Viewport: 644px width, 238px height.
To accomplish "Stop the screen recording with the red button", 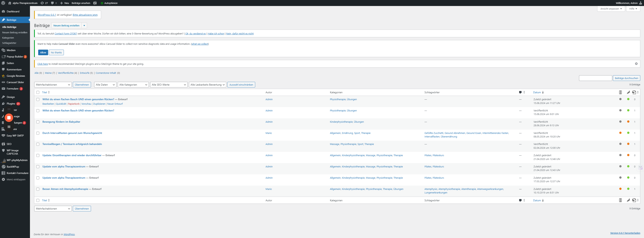I will click(x=9, y=117).
